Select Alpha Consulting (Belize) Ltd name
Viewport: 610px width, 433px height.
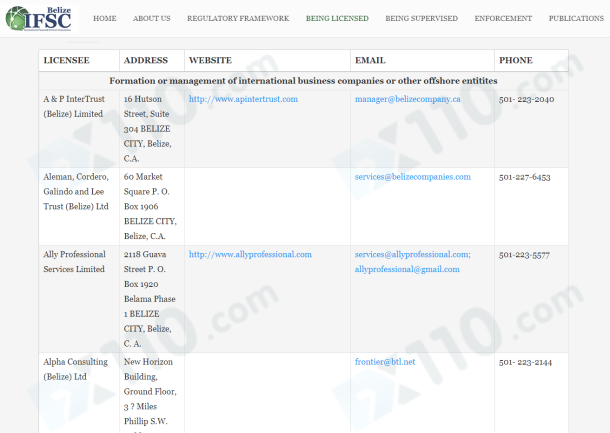click(x=75, y=369)
